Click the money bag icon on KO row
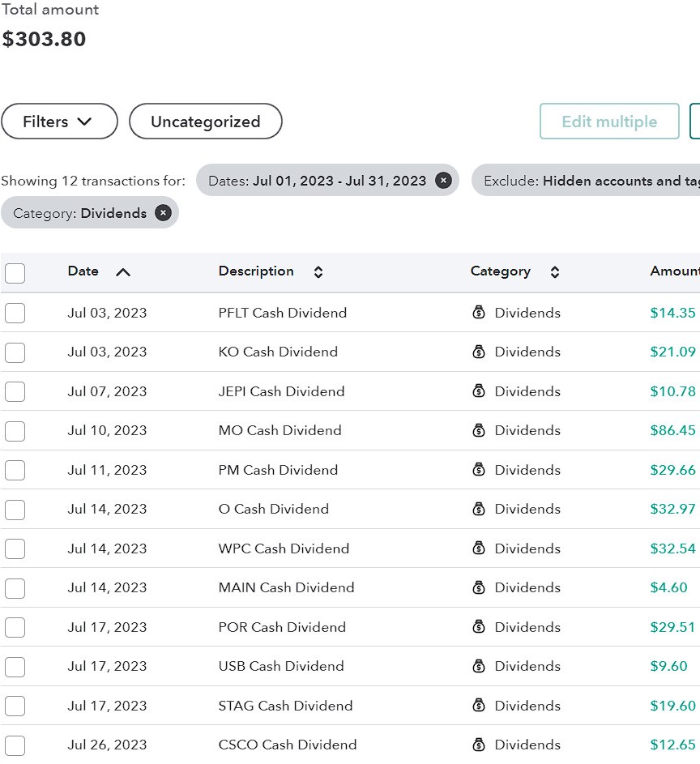 click(479, 352)
